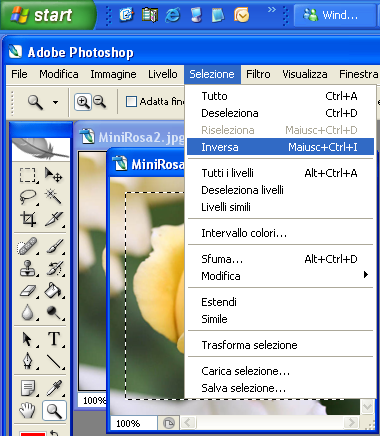The image size is (380, 436).
Task: Choose Simile menu entry
Action: pos(280,319)
